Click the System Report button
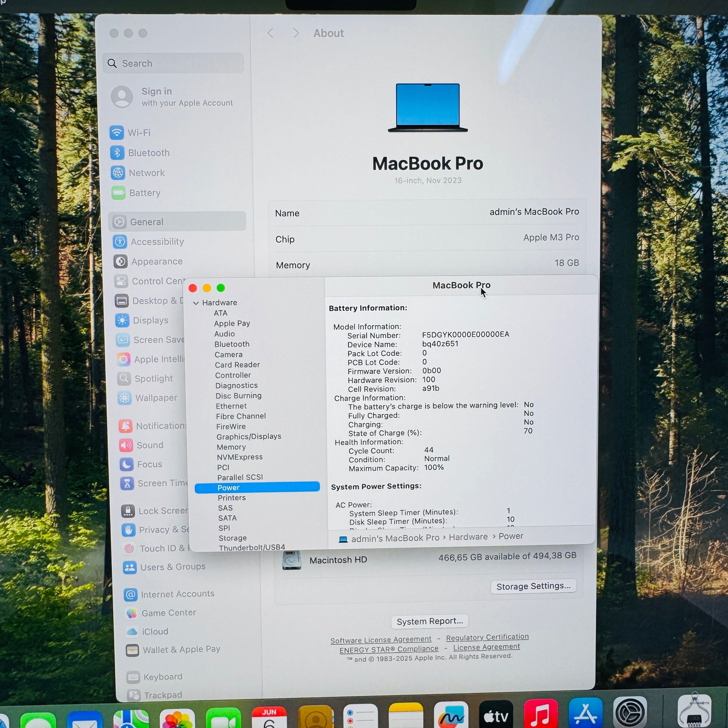Screen dimensions: 728x728 coord(430,621)
